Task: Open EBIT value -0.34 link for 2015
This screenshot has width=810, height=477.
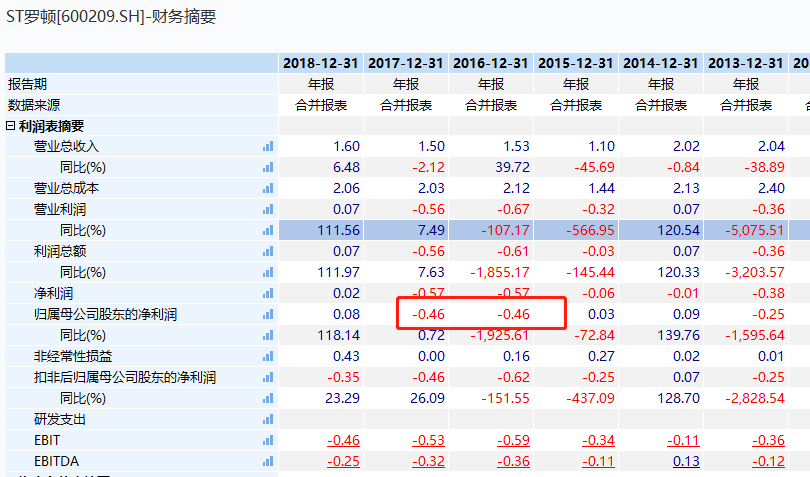Action: pyautogui.click(x=598, y=440)
